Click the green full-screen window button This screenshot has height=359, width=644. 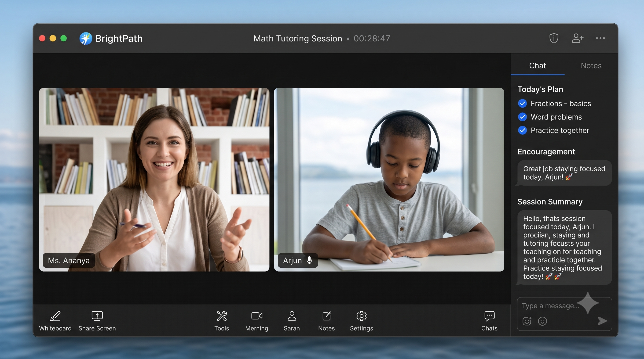click(x=64, y=38)
